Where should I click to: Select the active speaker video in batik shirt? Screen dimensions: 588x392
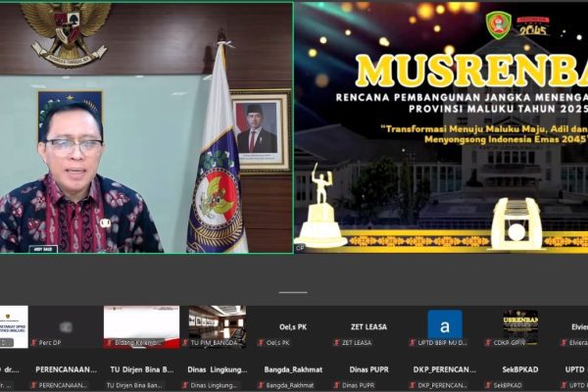tap(146, 127)
